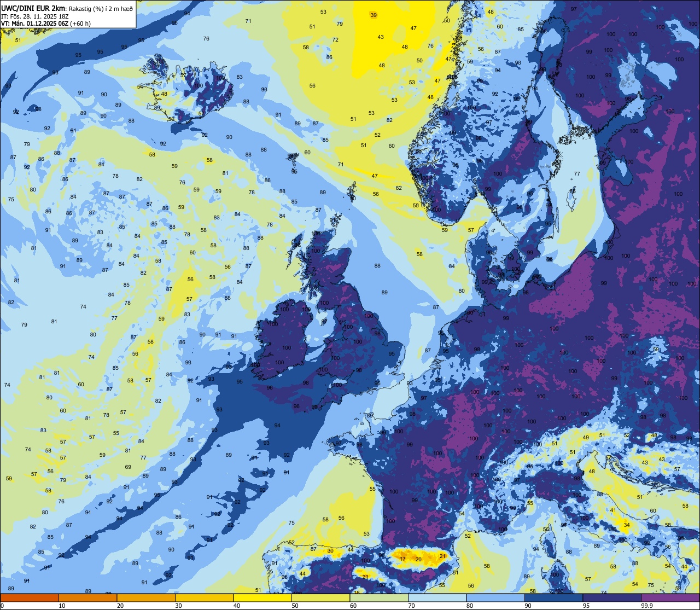Pick the medium blue 90–95 legend segment
The image size is (700, 610).
553,597
